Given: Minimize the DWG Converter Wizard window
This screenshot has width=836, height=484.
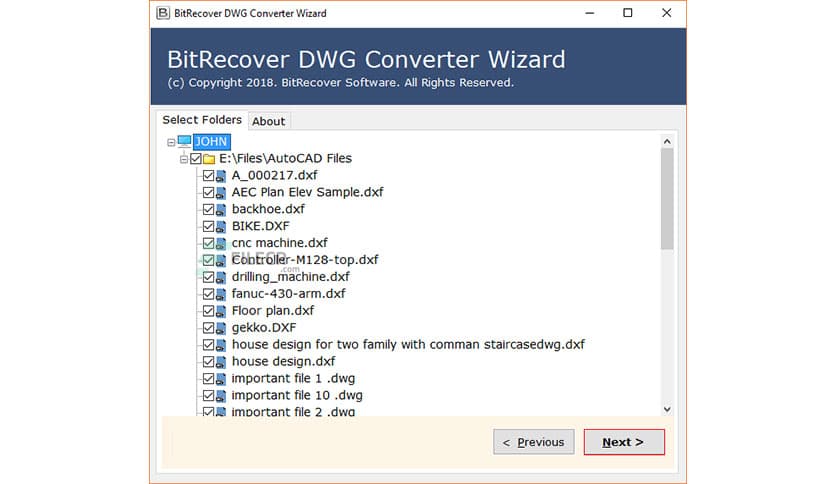Looking at the screenshot, I should click(589, 13).
